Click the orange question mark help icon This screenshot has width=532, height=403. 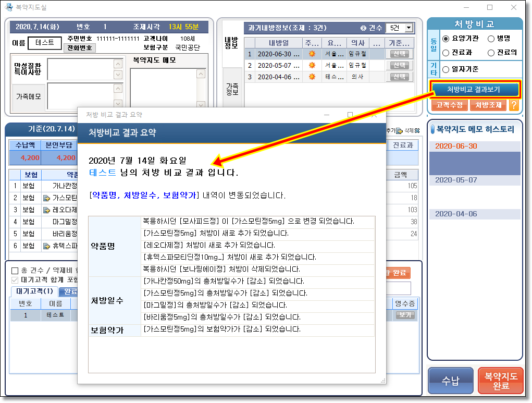tap(514, 105)
